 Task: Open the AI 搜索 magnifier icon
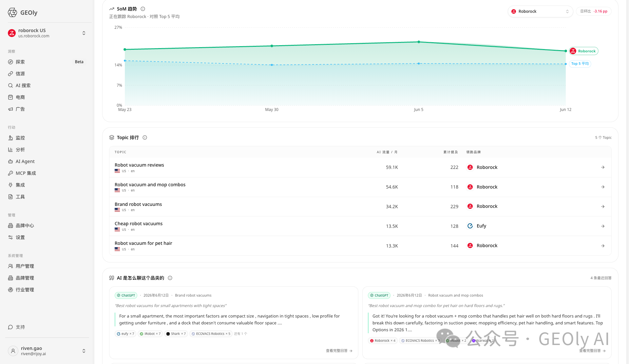pos(10,85)
